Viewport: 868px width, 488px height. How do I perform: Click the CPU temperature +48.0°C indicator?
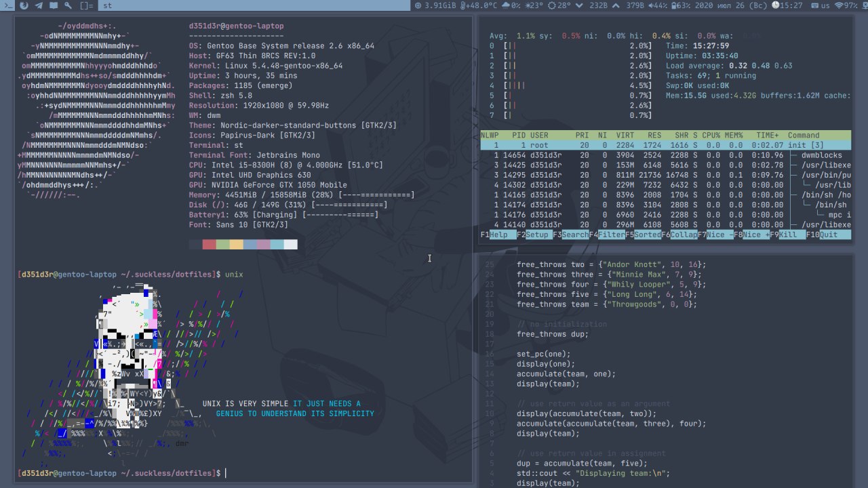coord(479,5)
